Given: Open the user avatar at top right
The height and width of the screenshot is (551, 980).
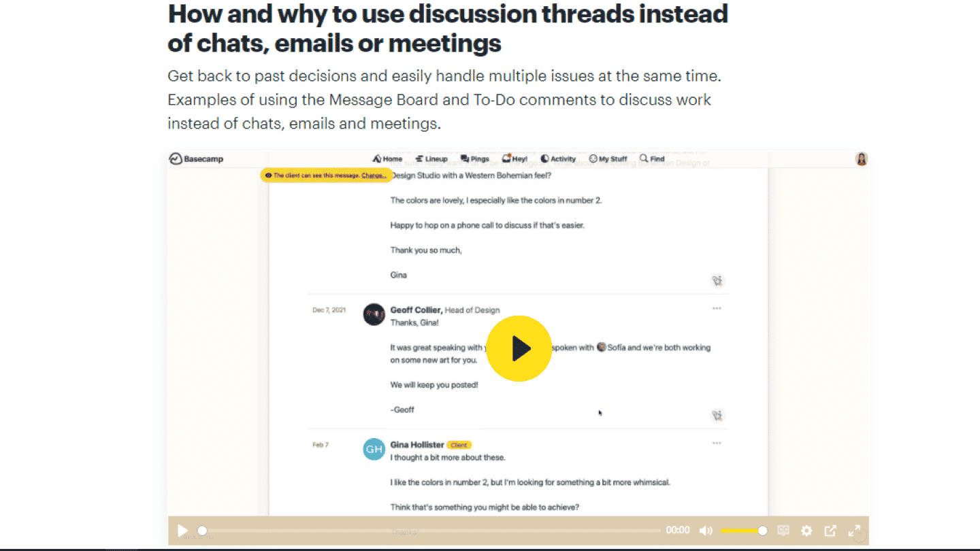Looking at the screenshot, I should [862, 159].
